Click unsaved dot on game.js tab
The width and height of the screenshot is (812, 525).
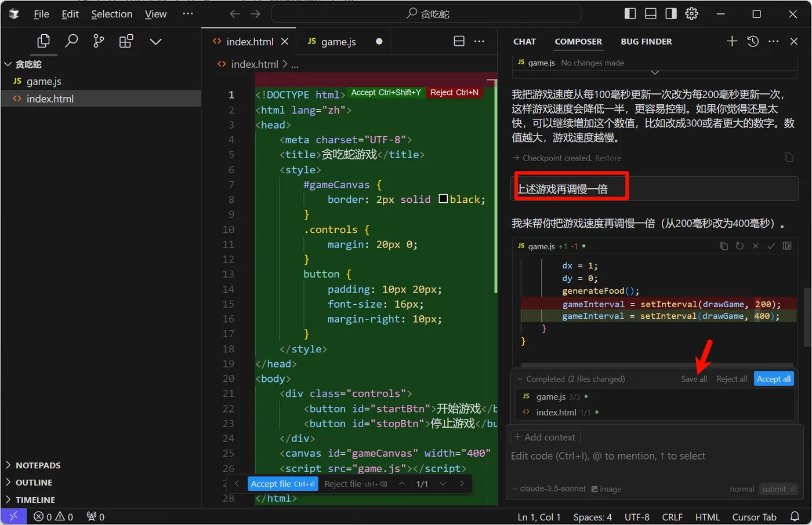(x=379, y=41)
